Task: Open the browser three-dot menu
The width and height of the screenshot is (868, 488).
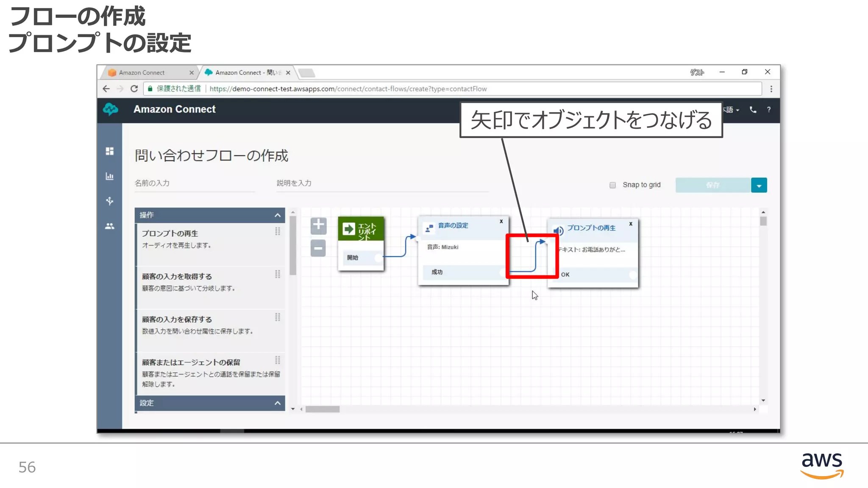Action: [771, 89]
